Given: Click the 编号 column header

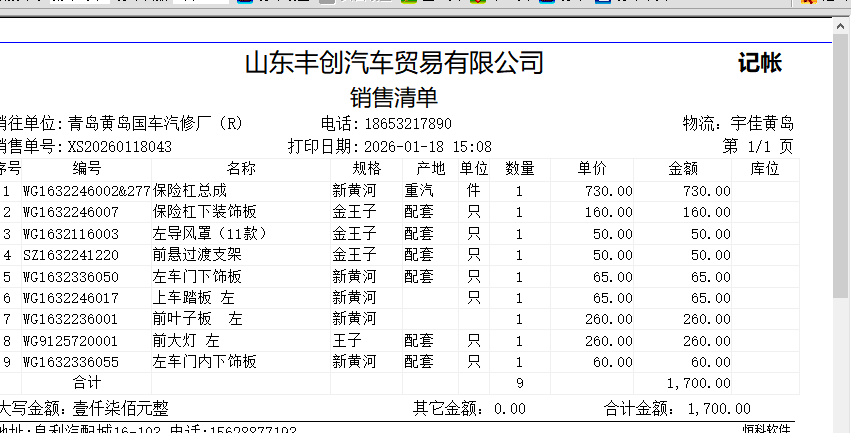Looking at the screenshot, I should (x=87, y=168).
